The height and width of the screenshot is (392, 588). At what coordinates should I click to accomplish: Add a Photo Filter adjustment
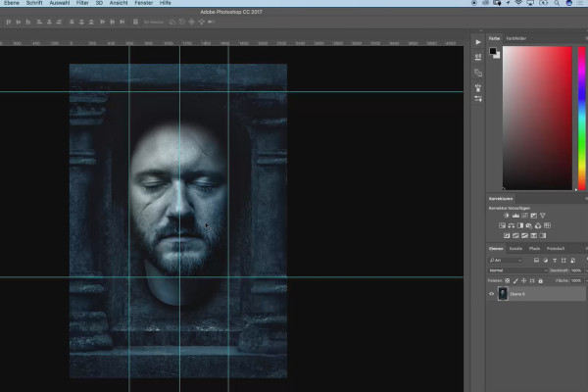tap(529, 225)
